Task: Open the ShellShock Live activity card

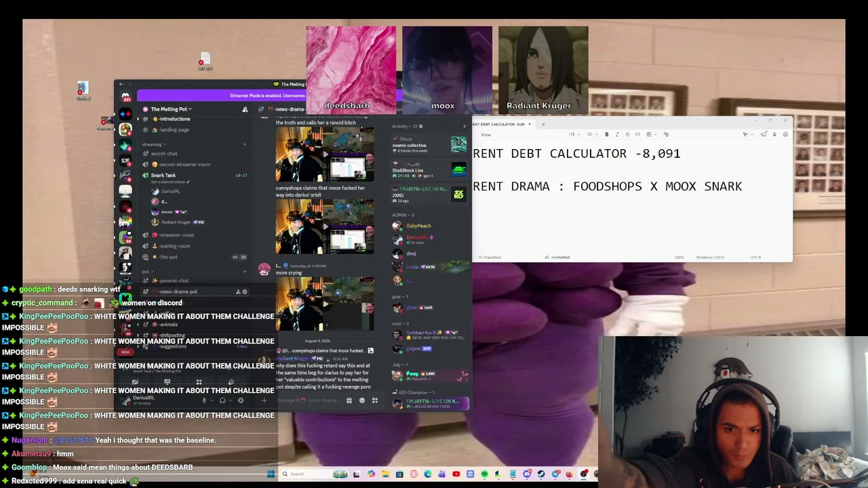Action: coord(429,169)
